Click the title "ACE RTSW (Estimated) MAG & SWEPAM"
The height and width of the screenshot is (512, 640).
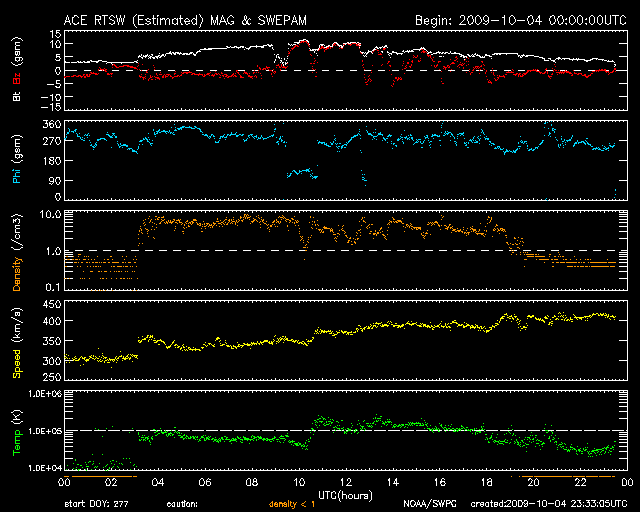click(x=185, y=20)
